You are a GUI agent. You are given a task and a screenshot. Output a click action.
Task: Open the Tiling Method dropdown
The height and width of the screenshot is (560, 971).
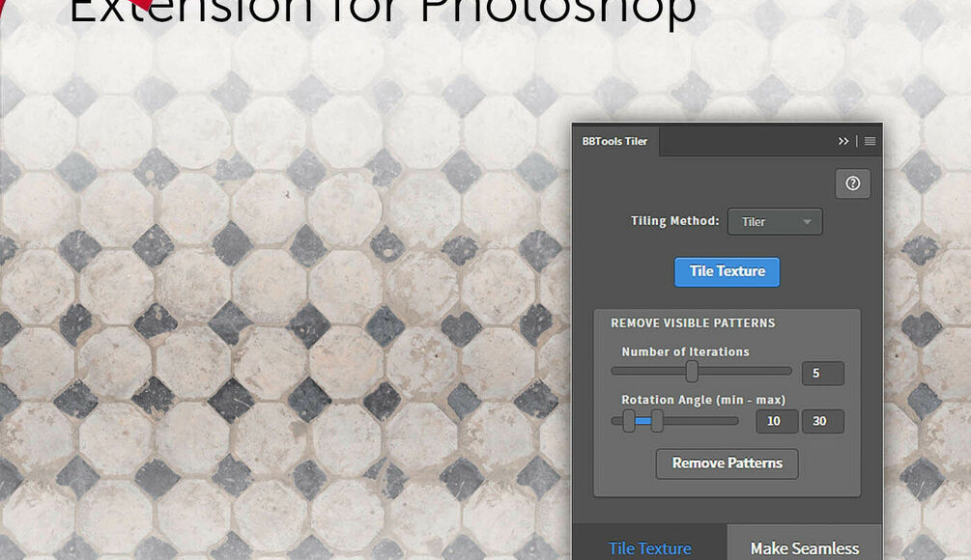pyautogui.click(x=774, y=222)
